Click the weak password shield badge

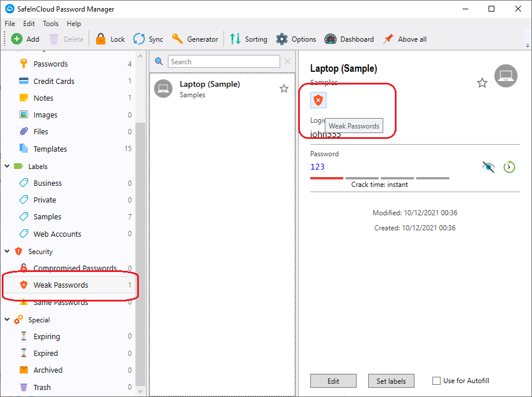click(318, 100)
